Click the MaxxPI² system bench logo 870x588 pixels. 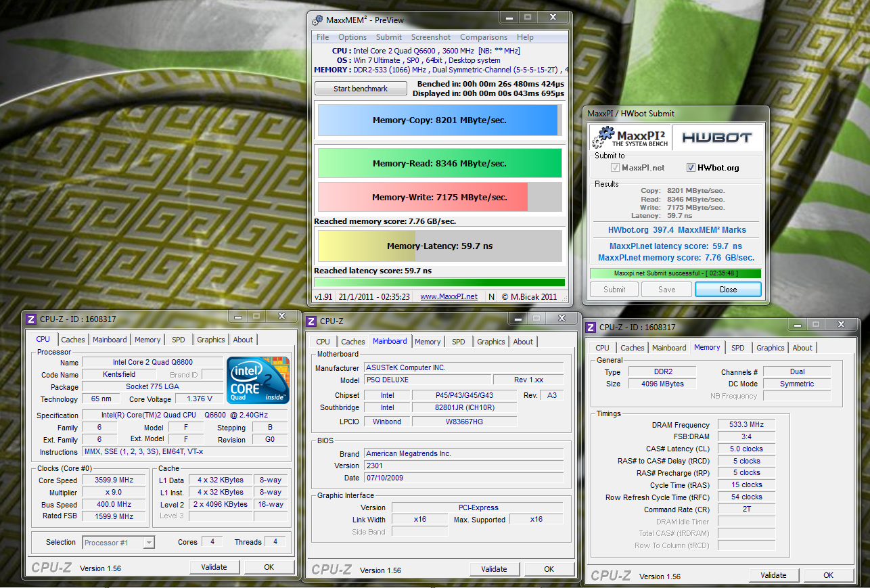coord(631,137)
